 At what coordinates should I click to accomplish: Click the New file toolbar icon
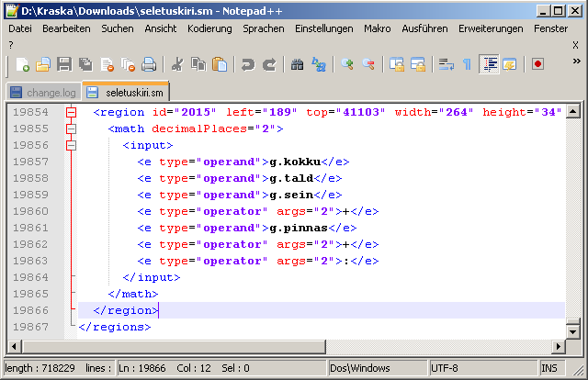pos(23,64)
